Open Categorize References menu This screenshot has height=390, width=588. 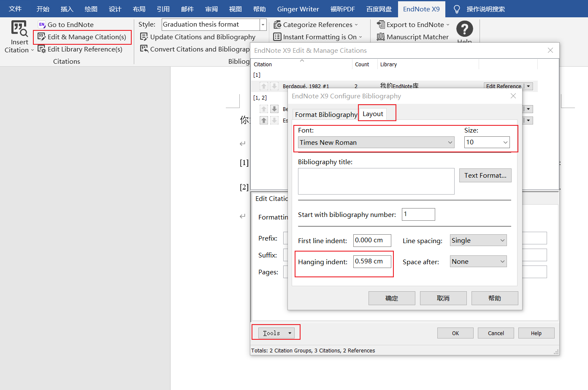point(316,25)
